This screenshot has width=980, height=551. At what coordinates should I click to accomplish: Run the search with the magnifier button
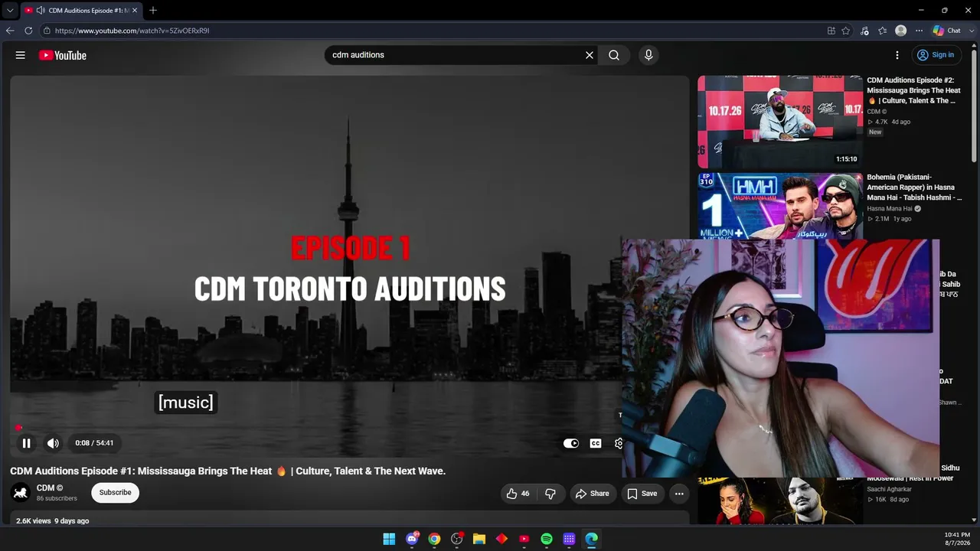pyautogui.click(x=614, y=55)
